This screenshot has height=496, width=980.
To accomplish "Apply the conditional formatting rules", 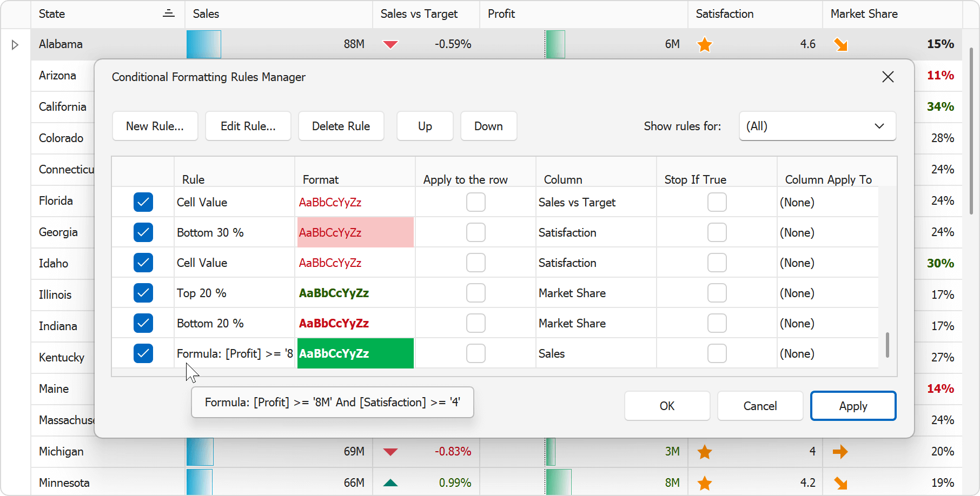I will (853, 406).
